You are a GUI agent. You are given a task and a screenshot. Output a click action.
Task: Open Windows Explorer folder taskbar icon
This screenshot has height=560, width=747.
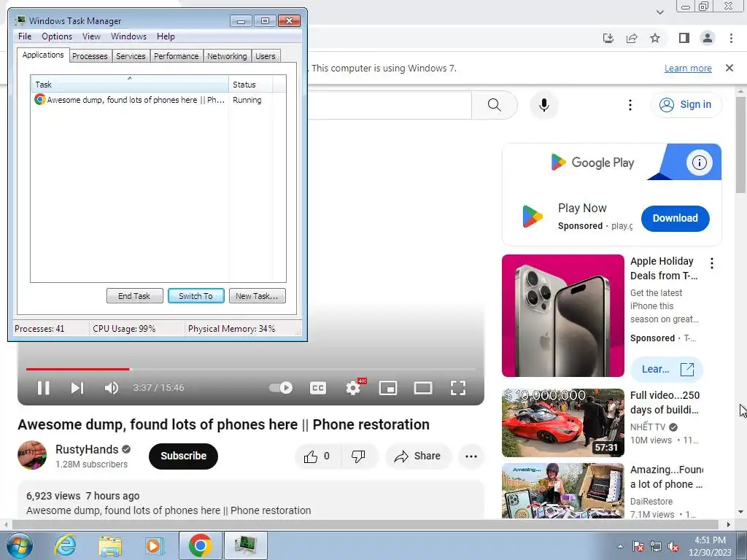(110, 545)
